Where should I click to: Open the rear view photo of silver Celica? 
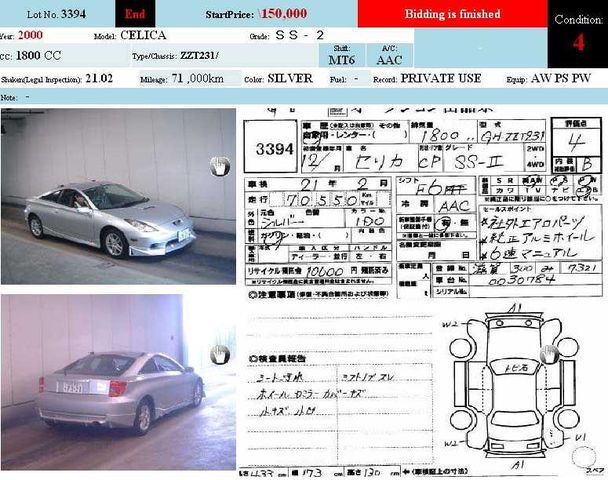[x=117, y=380]
